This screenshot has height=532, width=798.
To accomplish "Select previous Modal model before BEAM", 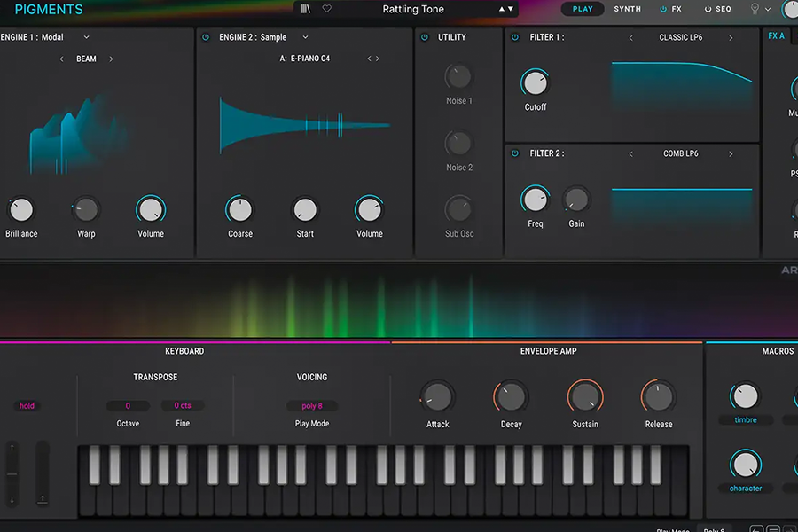I will tap(61, 59).
